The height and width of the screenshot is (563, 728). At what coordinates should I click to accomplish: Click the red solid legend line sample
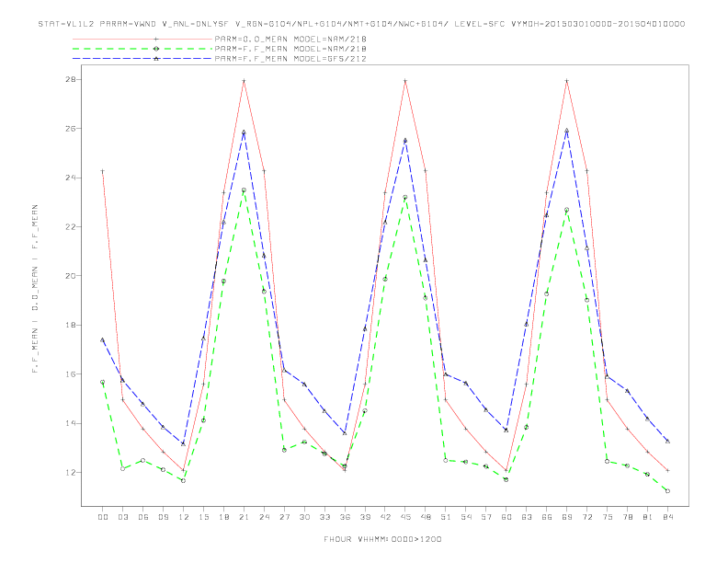142,39
